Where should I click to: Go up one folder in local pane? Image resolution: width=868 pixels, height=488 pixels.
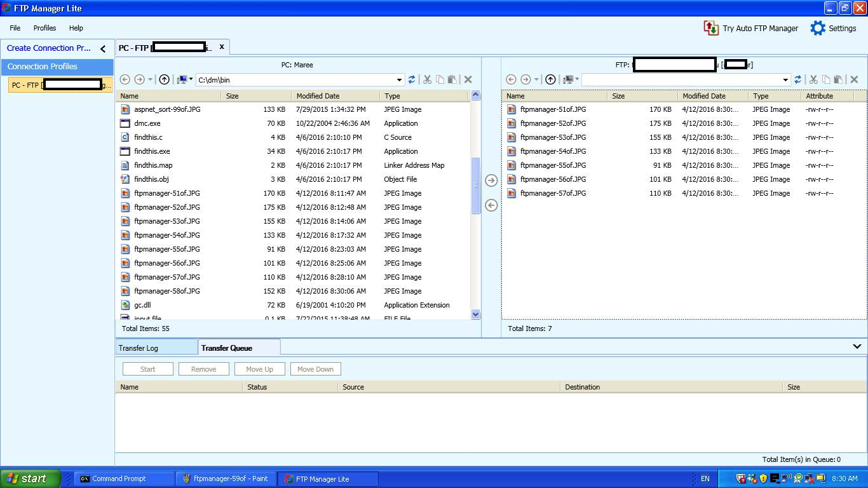pyautogui.click(x=164, y=79)
